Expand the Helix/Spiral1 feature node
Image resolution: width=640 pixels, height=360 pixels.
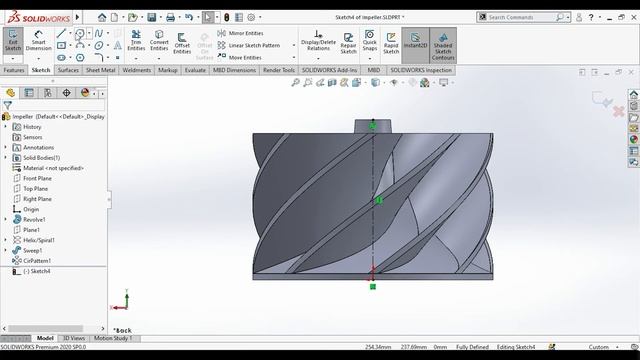tap(6, 240)
